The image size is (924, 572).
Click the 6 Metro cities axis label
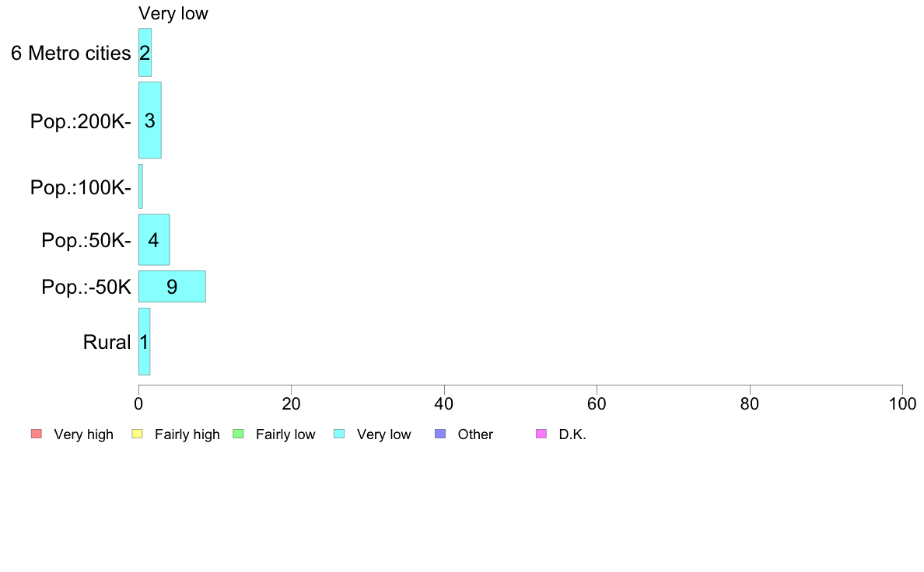tap(71, 53)
